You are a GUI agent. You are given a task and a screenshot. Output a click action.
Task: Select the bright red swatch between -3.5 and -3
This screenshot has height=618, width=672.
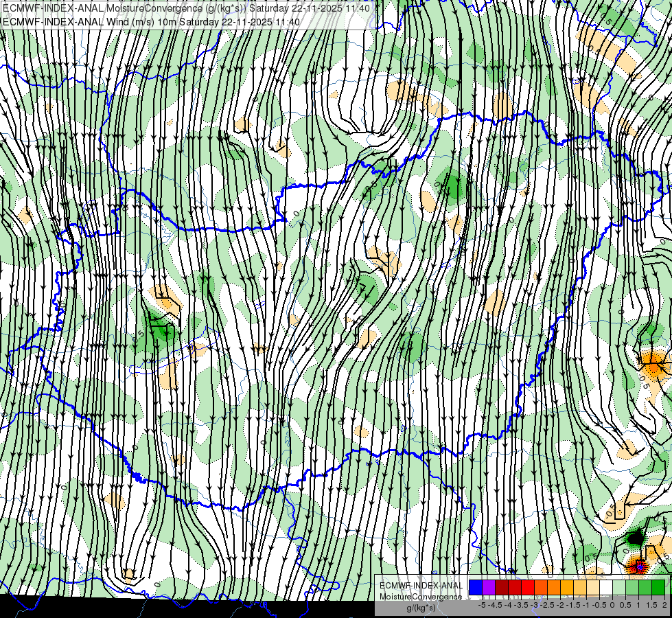tap(528, 587)
